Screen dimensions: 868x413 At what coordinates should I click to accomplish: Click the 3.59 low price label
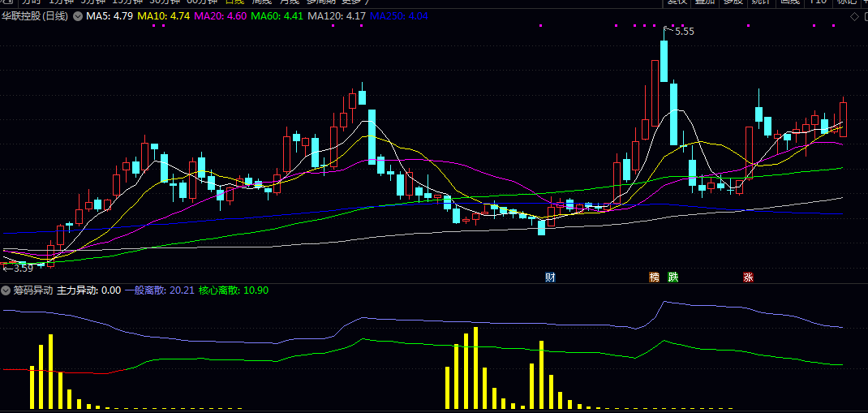click(24, 268)
